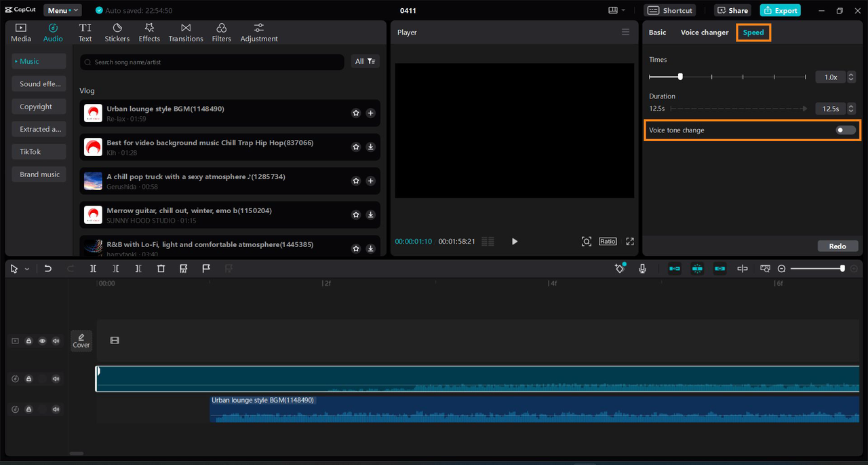Open the Effects tab

pos(149,33)
